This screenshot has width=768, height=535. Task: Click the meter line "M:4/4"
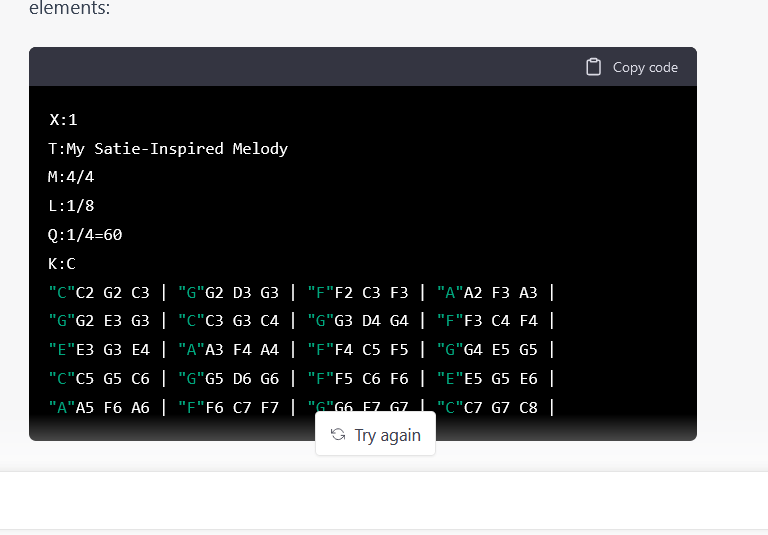pyautogui.click(x=71, y=177)
